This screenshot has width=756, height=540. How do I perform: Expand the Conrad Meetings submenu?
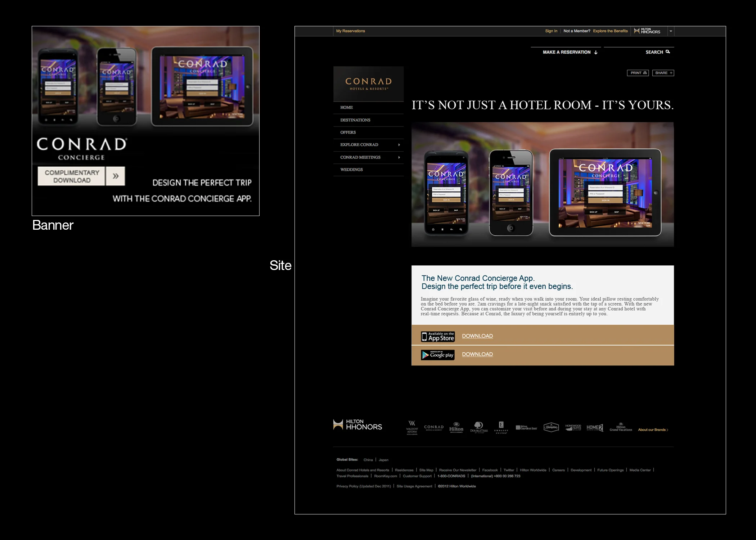(x=399, y=157)
